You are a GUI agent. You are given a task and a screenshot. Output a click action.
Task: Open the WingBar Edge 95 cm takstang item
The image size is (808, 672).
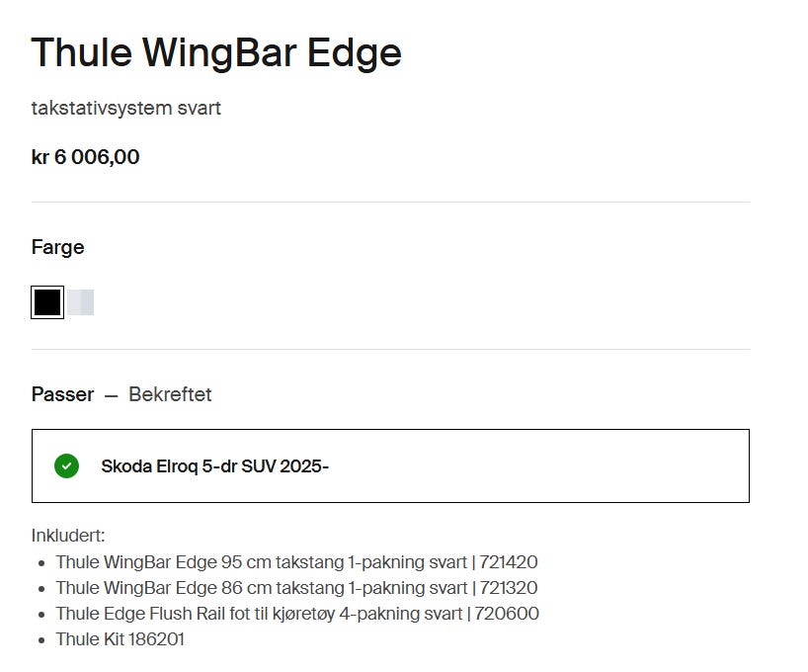(261, 562)
